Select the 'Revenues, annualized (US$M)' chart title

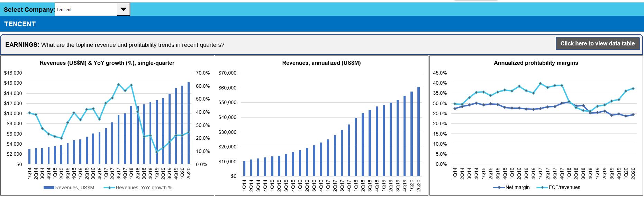(x=321, y=63)
